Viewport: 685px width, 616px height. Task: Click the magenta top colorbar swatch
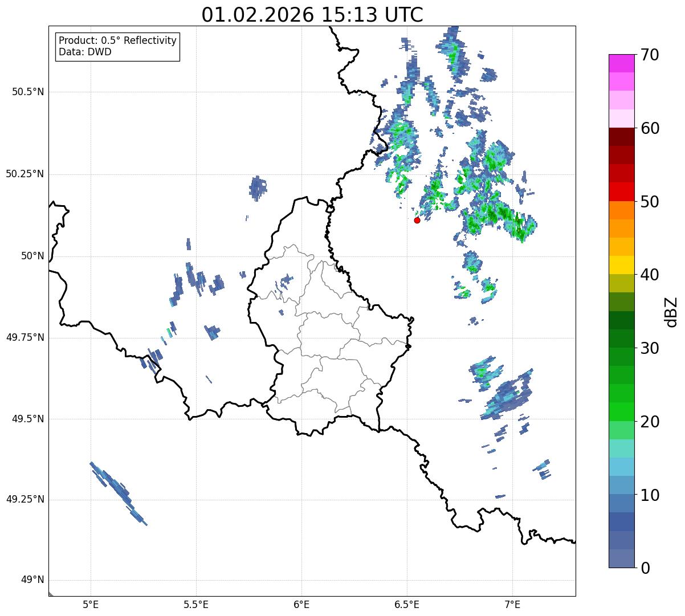(622, 63)
